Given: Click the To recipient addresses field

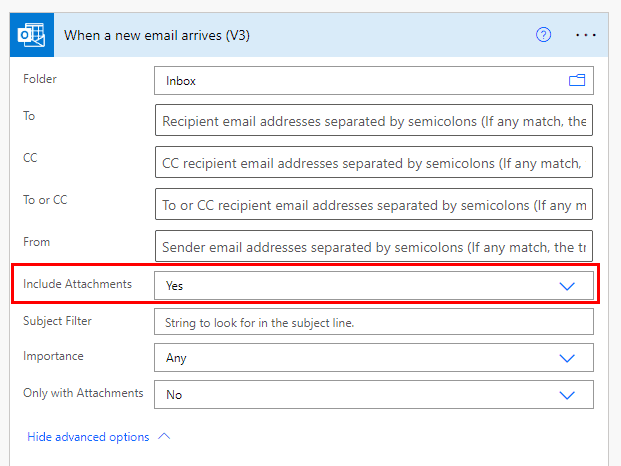Looking at the screenshot, I should [374, 120].
